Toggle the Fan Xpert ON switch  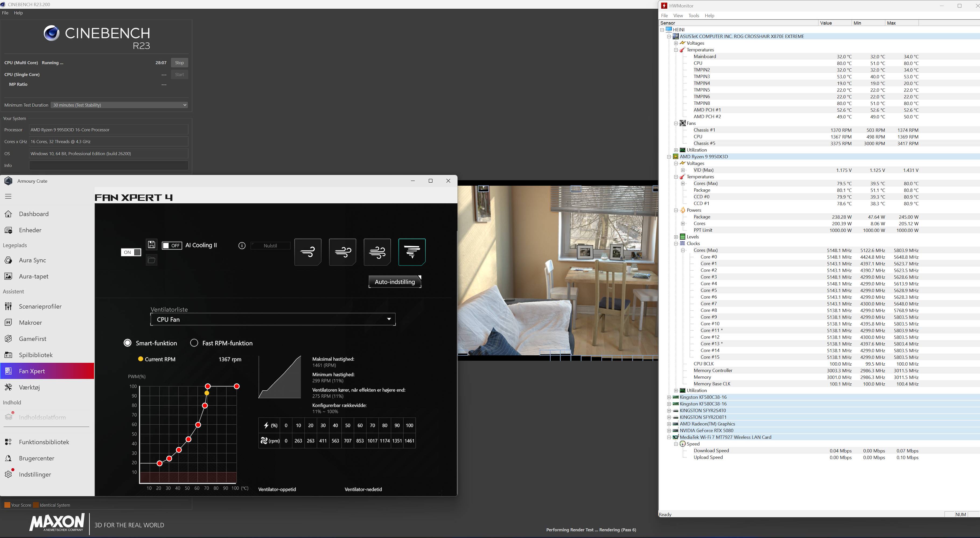tap(131, 252)
